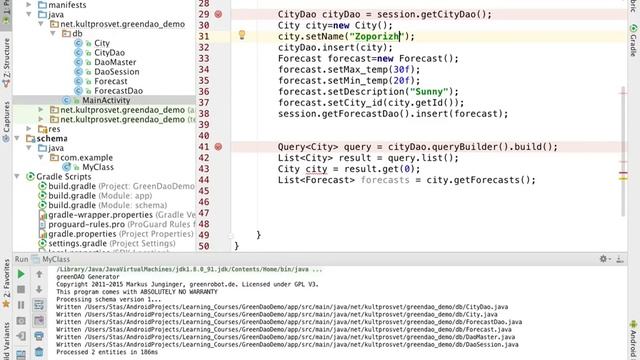Expand the net.kultprosvet.greendao_demo (a package
640x360 pixels.
point(41,110)
